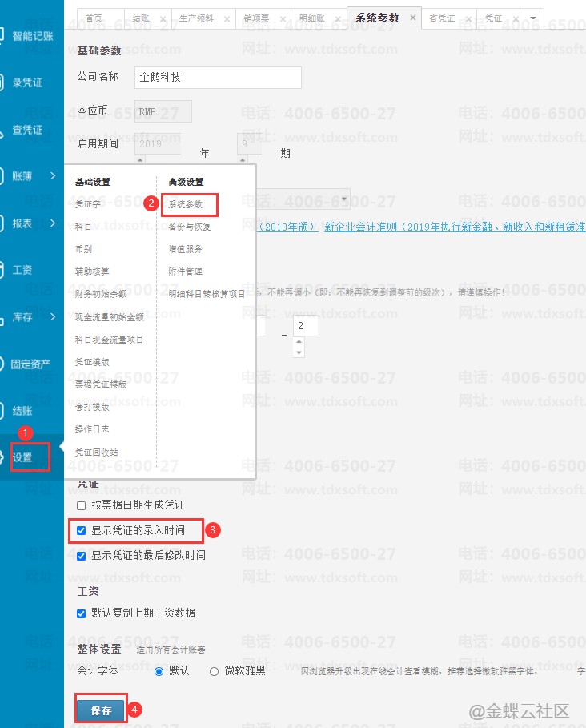
Task: Open the 固定资产 module
Action: pos(30,364)
